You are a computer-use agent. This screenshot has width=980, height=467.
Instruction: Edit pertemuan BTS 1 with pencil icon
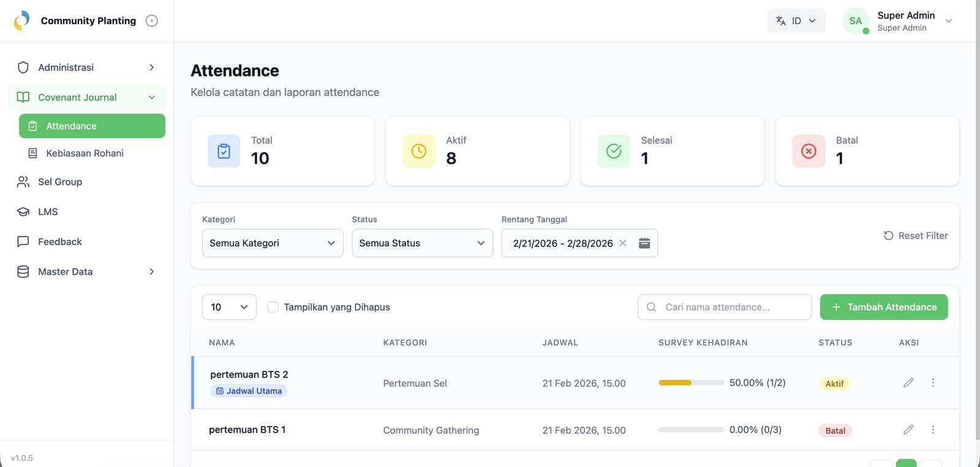[x=908, y=430]
